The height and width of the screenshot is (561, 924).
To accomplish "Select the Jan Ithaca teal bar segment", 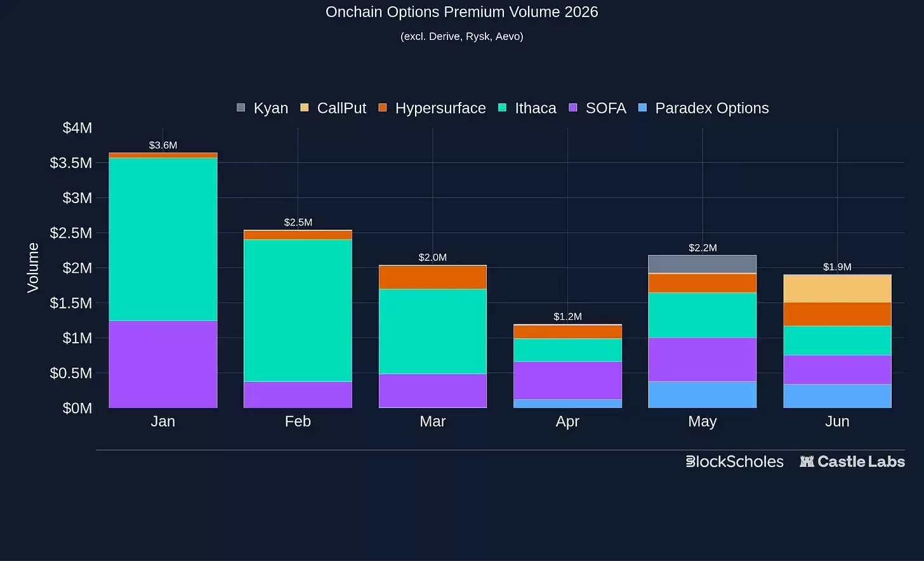I will coord(163,239).
